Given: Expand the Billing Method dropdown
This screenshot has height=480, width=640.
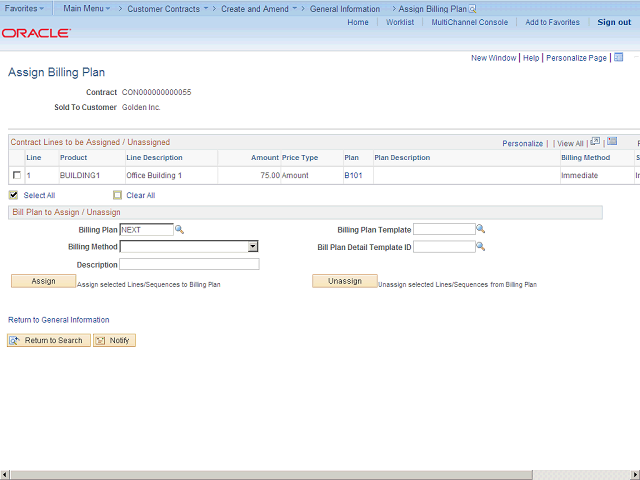Looking at the screenshot, I should click(253, 246).
